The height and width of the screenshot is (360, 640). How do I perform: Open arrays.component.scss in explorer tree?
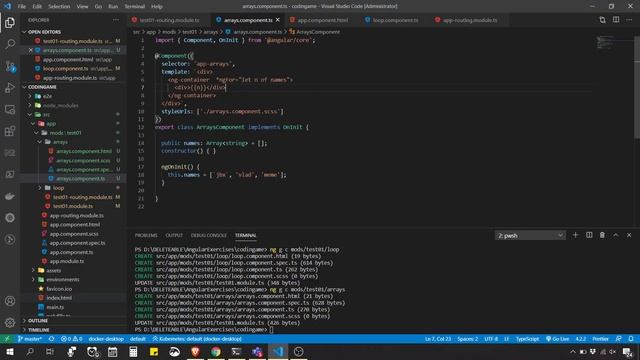tap(83, 160)
